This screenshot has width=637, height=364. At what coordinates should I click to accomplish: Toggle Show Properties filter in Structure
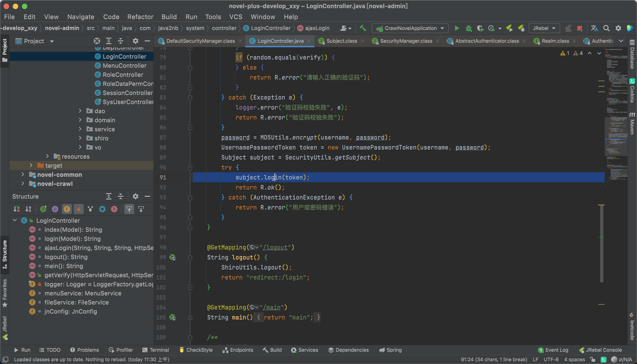(55, 209)
